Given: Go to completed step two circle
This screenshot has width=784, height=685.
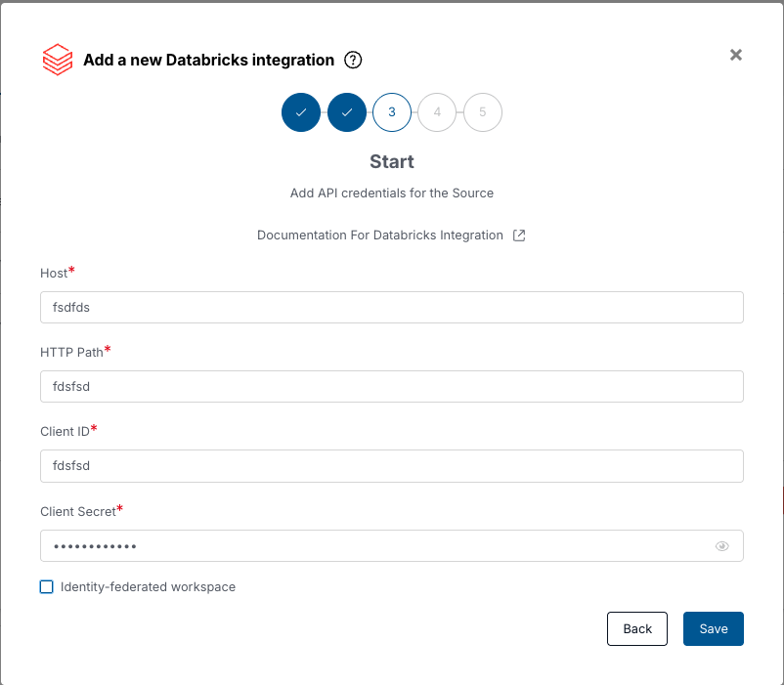Looking at the screenshot, I should click(346, 112).
